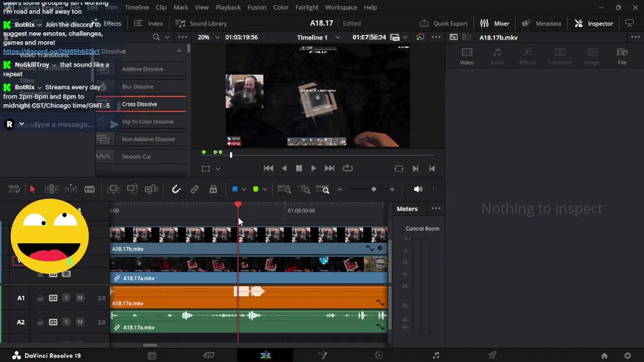Screen dimensions: 644x362
Task: Switch to Inspector Video tab
Action: [466, 56]
